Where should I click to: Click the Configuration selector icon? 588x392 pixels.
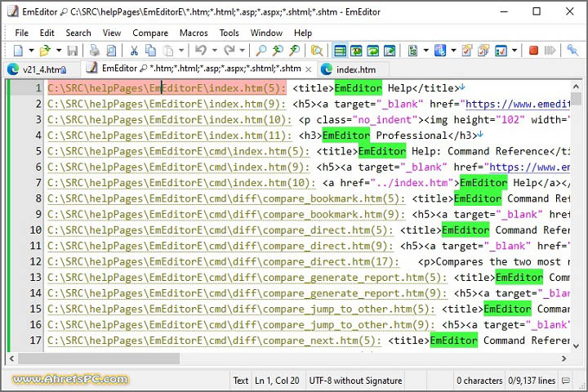click(413, 51)
